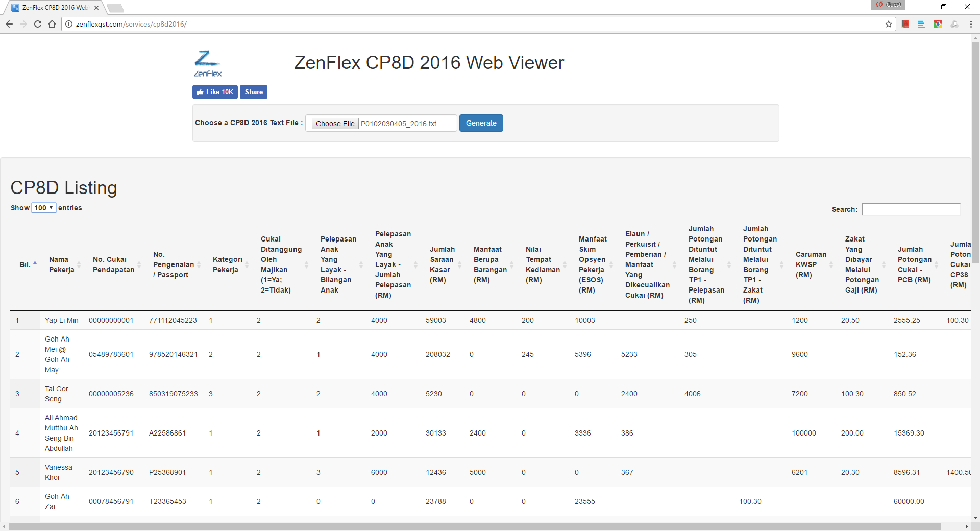Viewport: 980px width, 531px height.
Task: Click the horizontal table scrollbar
Action: (x=475, y=526)
